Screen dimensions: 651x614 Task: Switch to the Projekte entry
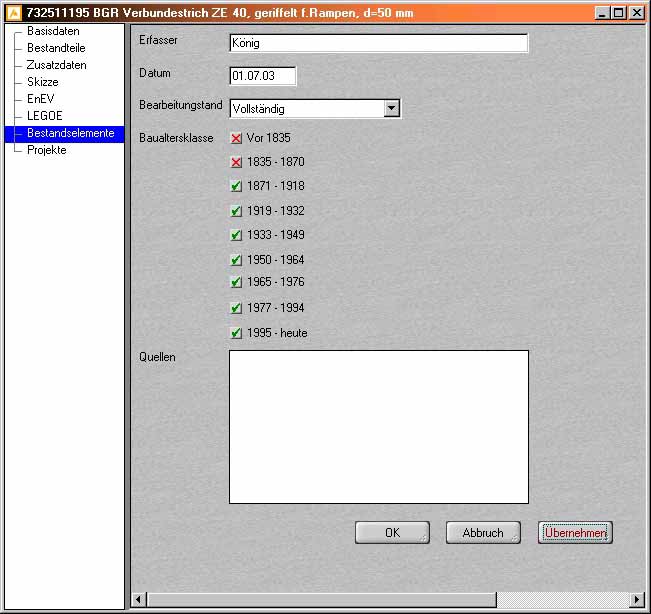(47, 151)
